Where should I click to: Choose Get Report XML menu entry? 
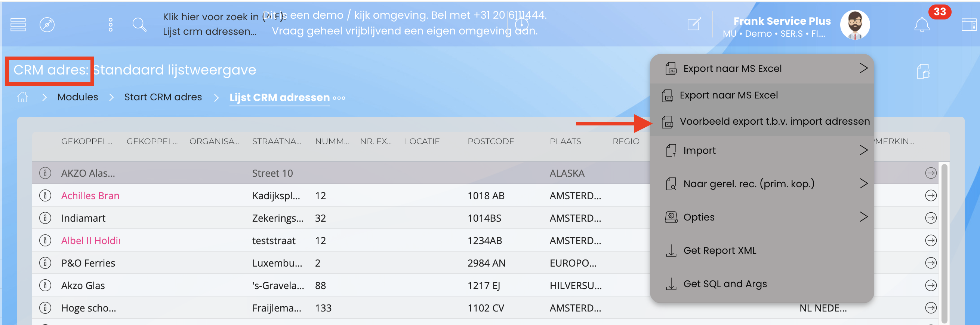[x=719, y=251]
